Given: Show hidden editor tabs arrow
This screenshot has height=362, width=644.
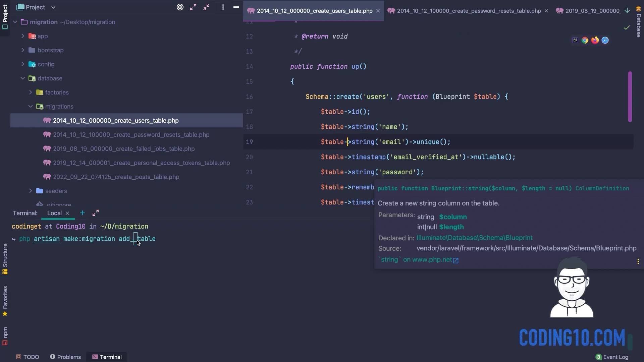Looking at the screenshot, I should point(627,10).
